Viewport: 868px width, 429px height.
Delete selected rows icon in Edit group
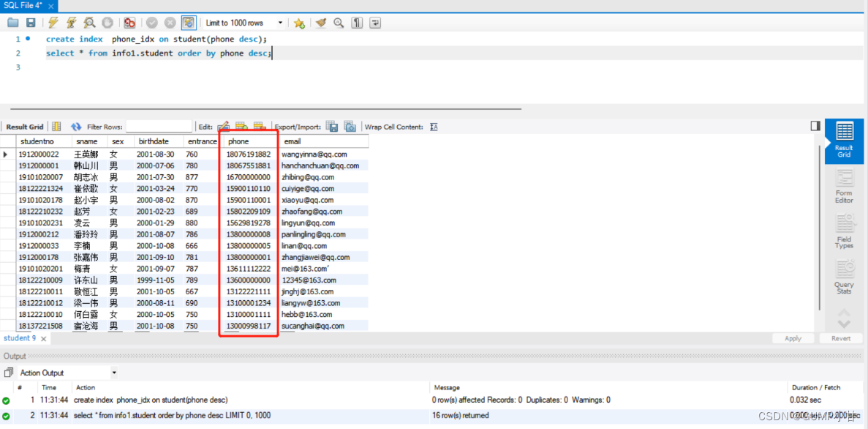coord(260,127)
